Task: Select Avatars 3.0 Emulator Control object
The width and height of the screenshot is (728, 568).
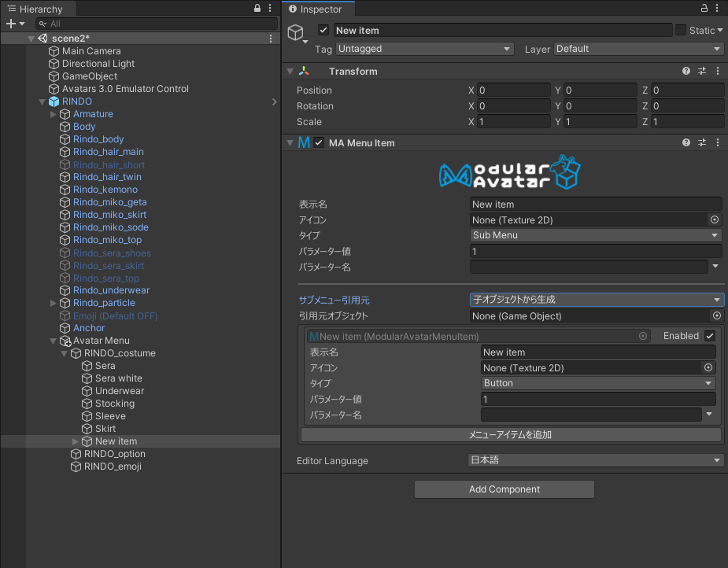Action: coord(125,89)
